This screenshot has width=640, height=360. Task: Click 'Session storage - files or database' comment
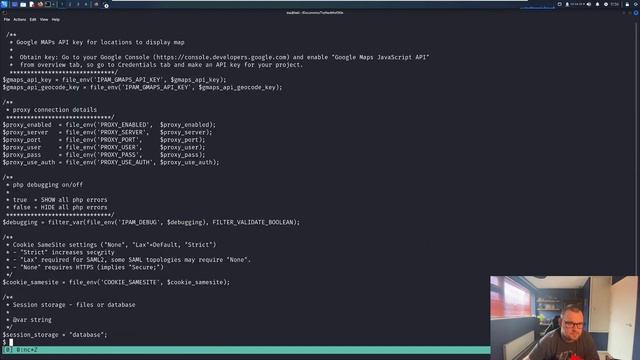click(74, 304)
